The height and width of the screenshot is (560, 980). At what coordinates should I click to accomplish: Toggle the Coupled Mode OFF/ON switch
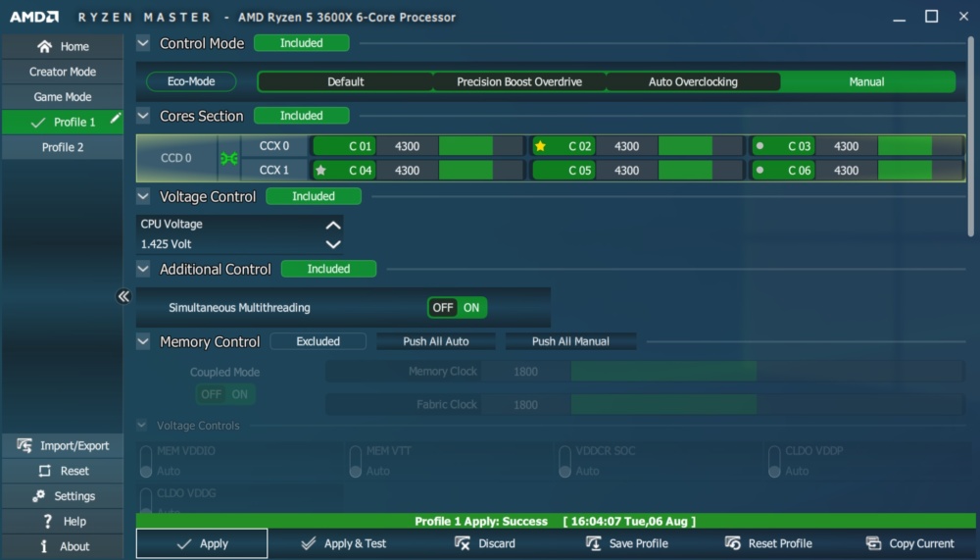click(225, 394)
